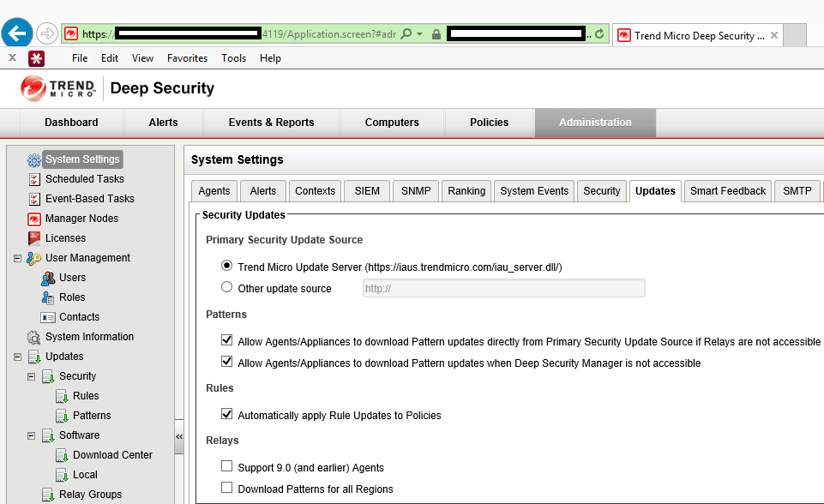824x504 pixels.
Task: Click the site favicon in address bar
Action: click(71, 34)
